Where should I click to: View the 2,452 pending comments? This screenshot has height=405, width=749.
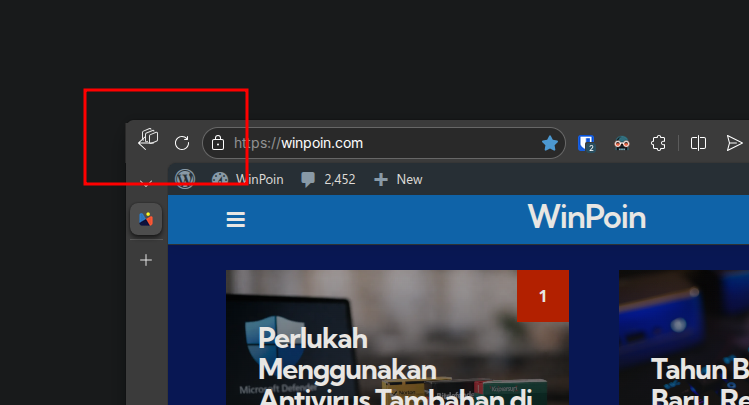pyautogui.click(x=328, y=179)
